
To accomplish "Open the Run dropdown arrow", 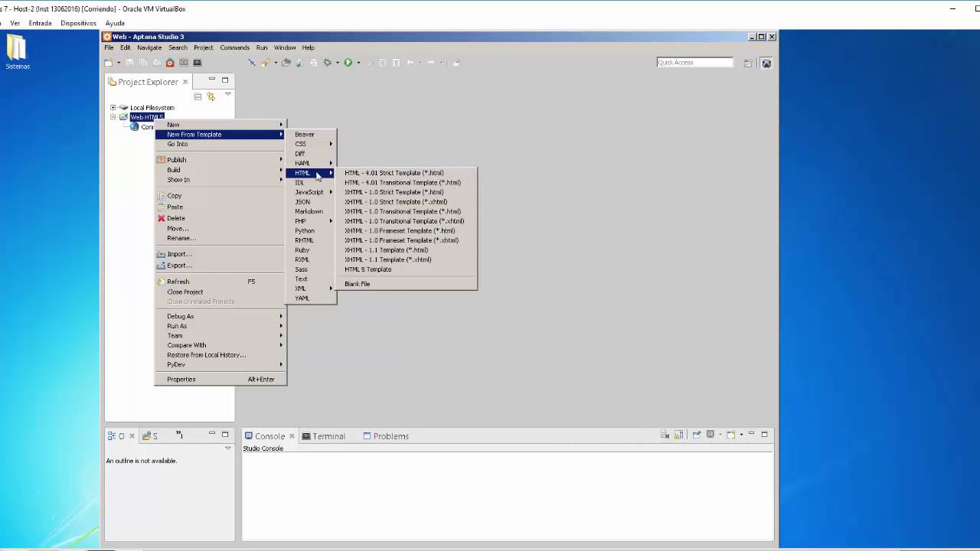I will click(358, 63).
